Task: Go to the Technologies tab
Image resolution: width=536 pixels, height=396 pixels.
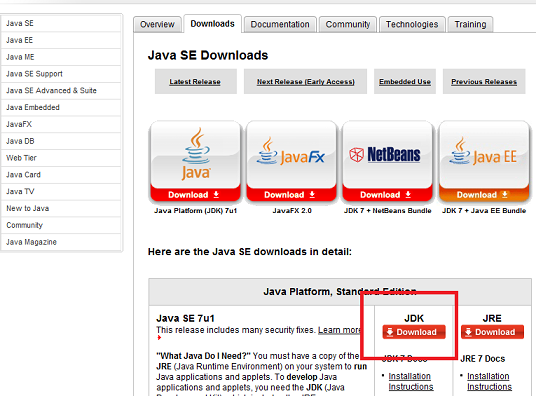Action: 412,25
